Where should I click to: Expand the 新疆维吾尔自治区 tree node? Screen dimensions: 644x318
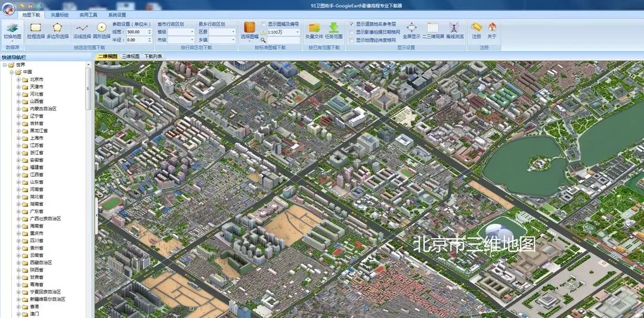18,299
